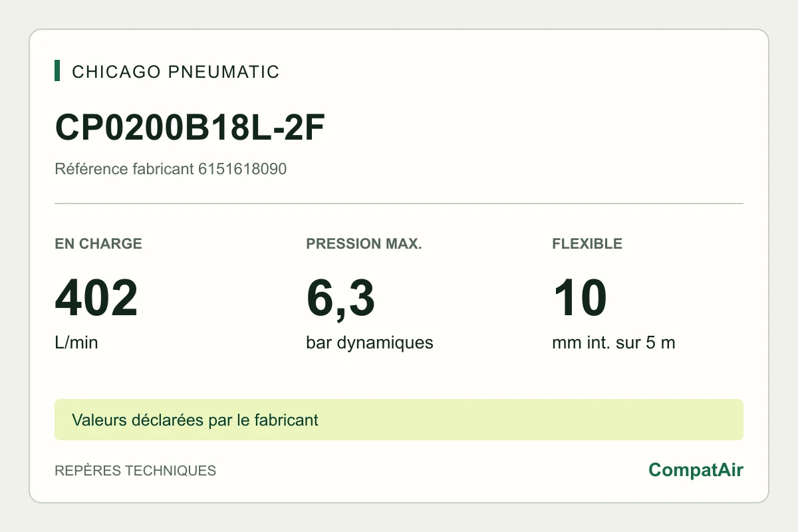
Task: Click the green accent bar beside brand name
Action: [x=57, y=70]
